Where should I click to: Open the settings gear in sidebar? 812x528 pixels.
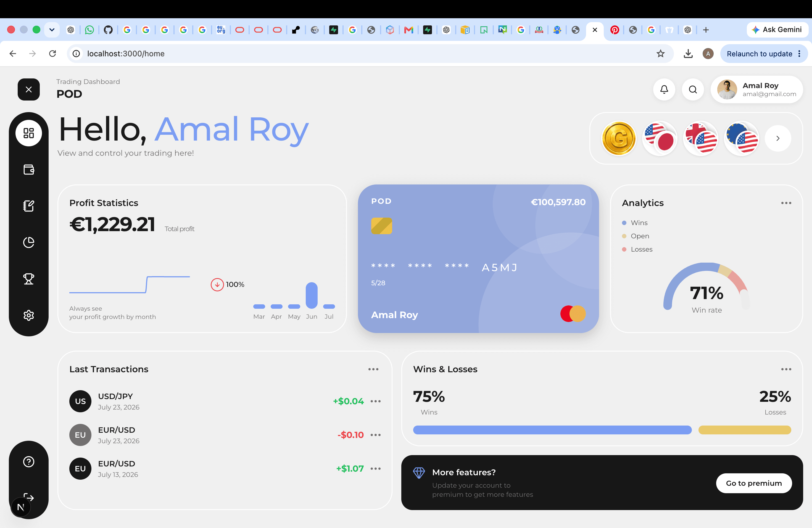(29, 315)
